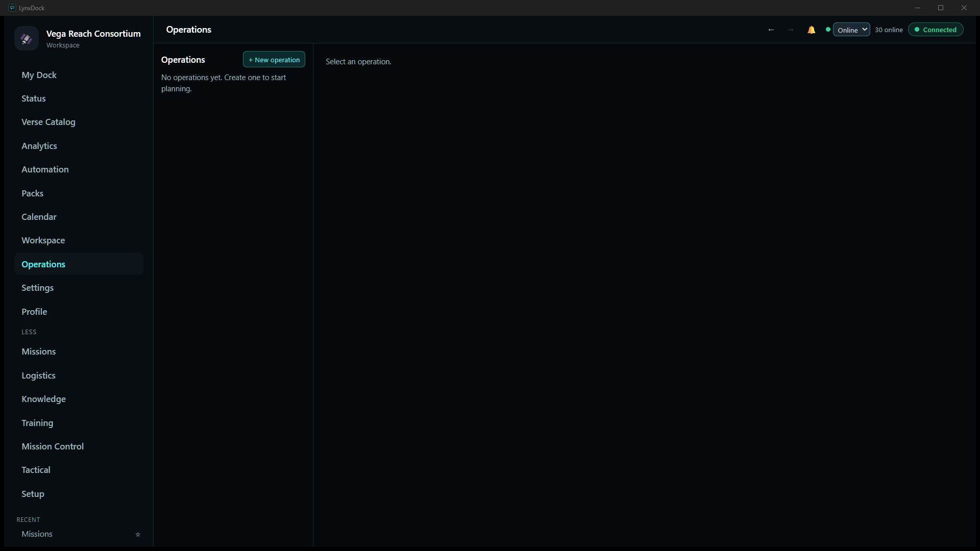Open My Dock in the sidebar

click(79, 75)
